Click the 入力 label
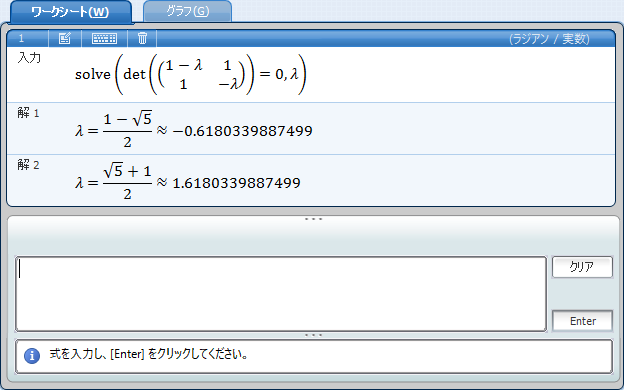Viewport: 624px width, 390px height. tap(29, 58)
